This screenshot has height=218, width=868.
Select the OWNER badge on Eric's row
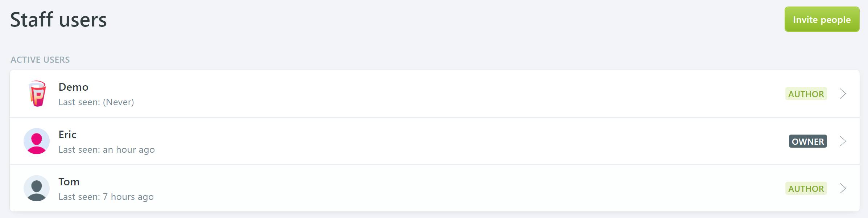point(808,141)
